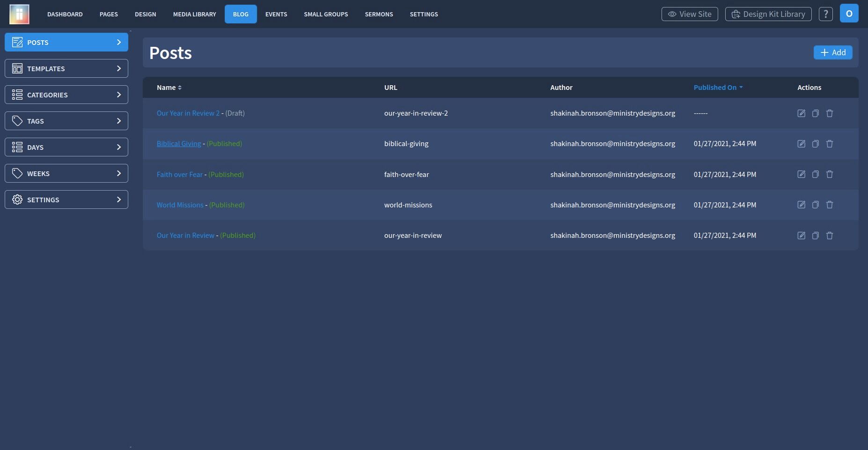The image size is (868, 450).
Task: Click the site logo in top-left corner
Action: point(19,14)
